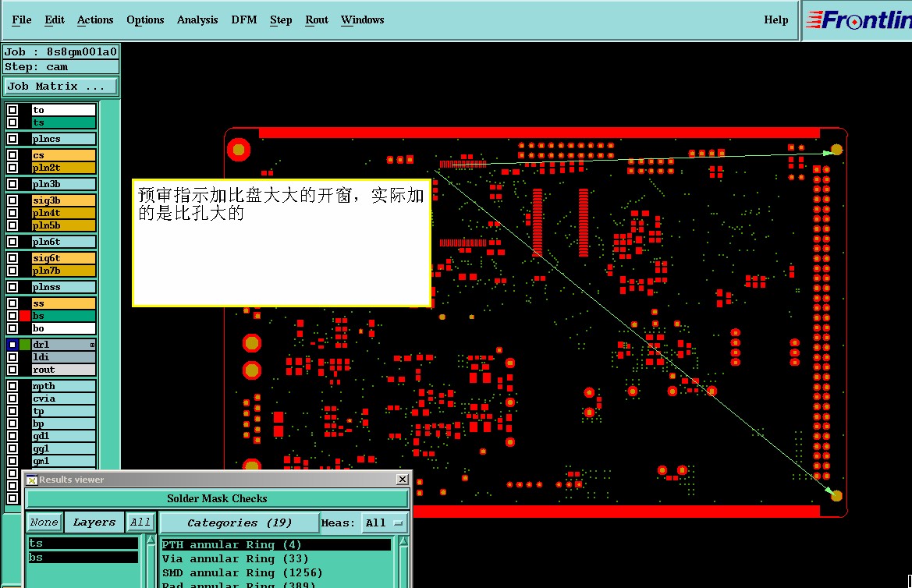The height and width of the screenshot is (588, 912).
Task: Select SMD annular Ring (1256) category
Action: (276, 573)
